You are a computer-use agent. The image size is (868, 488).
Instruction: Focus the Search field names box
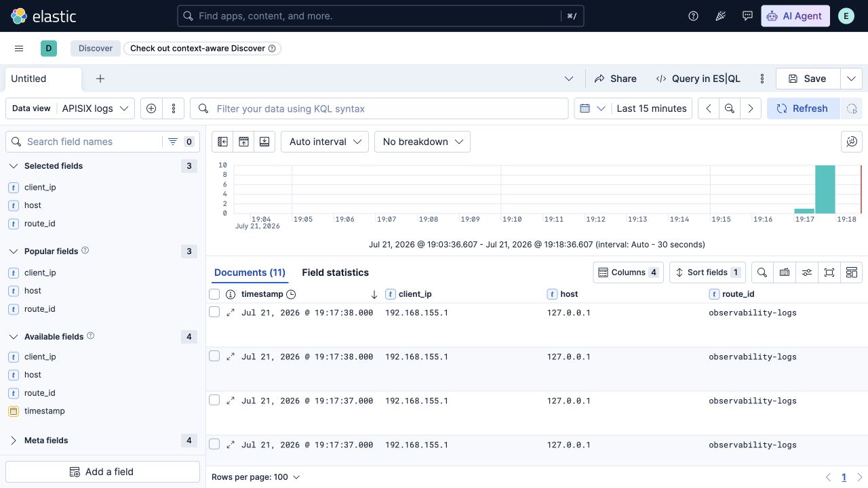point(85,142)
